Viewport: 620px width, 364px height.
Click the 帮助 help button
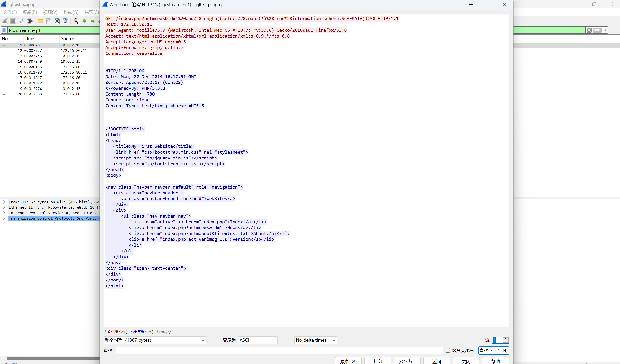tap(495, 361)
